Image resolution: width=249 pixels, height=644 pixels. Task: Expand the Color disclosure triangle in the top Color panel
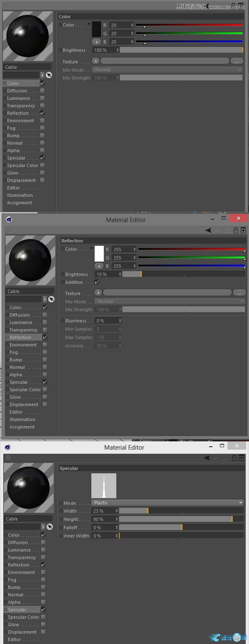88,24
